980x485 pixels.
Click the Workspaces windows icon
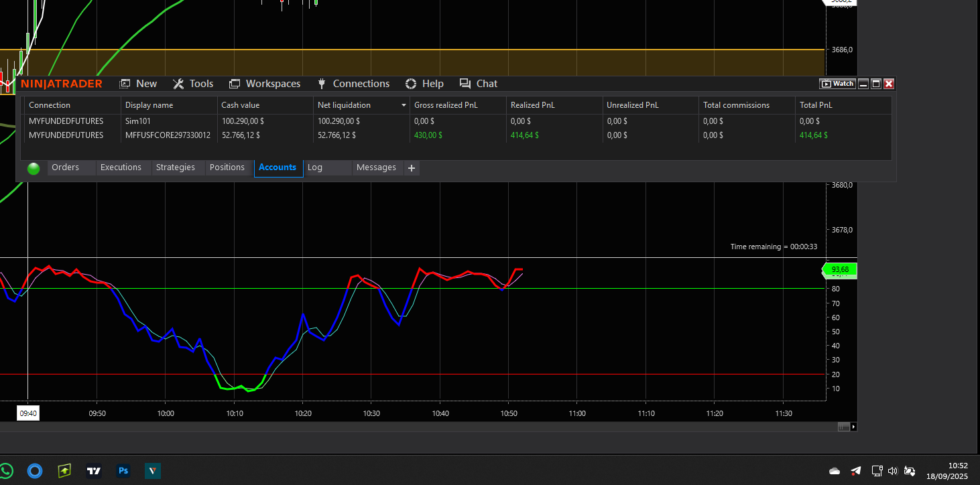click(x=235, y=84)
